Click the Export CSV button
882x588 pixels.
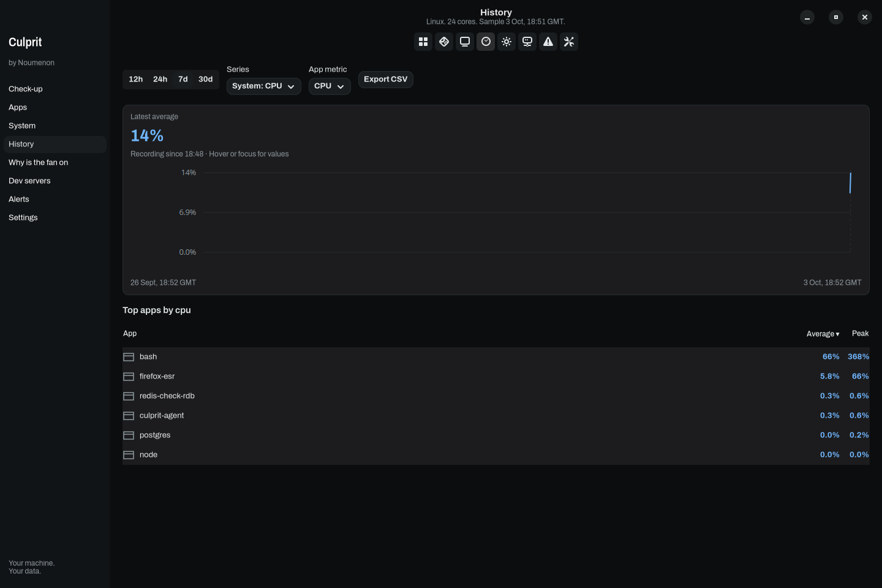[386, 80]
